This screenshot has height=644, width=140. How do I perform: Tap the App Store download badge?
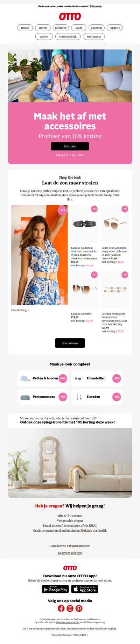click(85, 589)
